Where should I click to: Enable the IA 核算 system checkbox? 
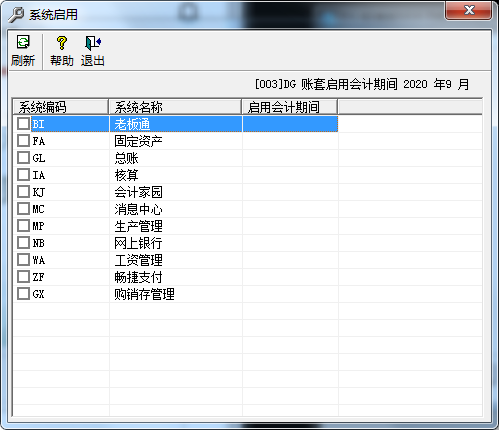(23, 175)
